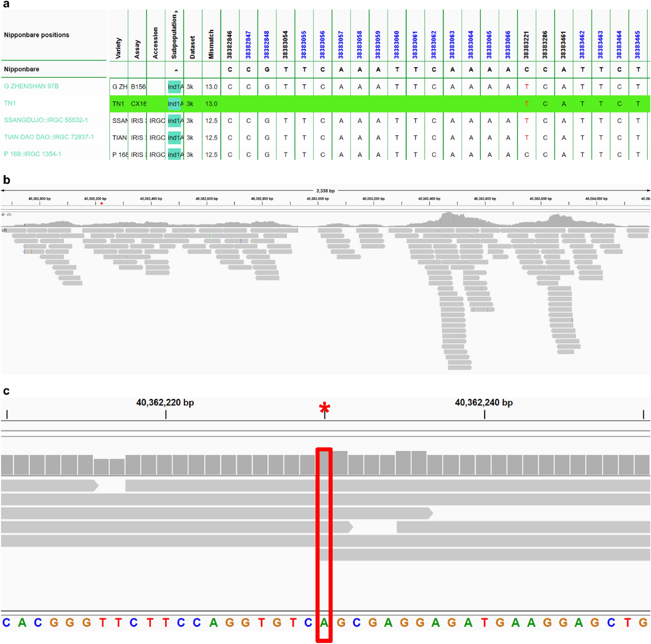
Task: Click the ind1A swatch in SSANGDUJO row
Action: click(x=175, y=121)
